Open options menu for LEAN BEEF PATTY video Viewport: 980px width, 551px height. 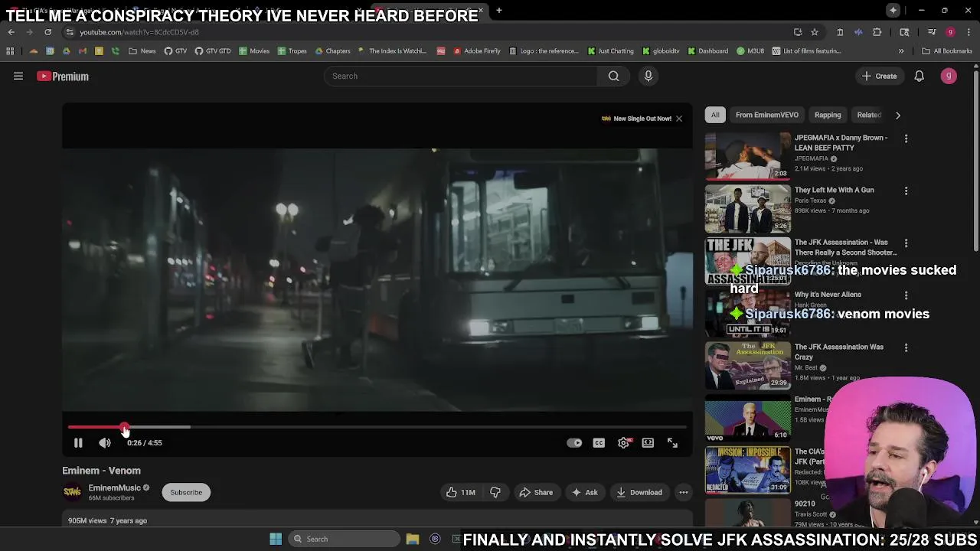[x=906, y=139]
